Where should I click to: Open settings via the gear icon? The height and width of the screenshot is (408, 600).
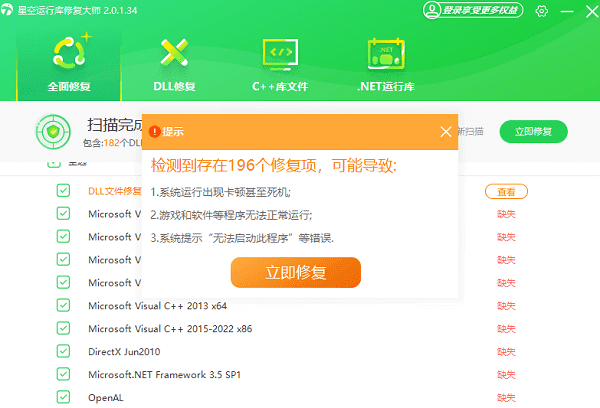542,11
